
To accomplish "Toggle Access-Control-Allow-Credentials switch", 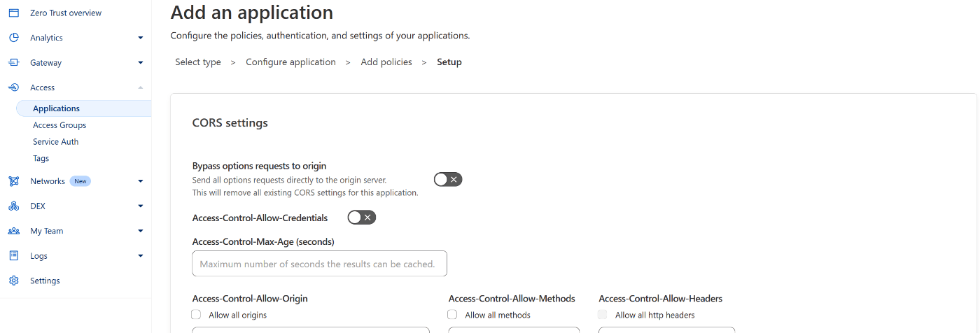I will click(x=362, y=218).
